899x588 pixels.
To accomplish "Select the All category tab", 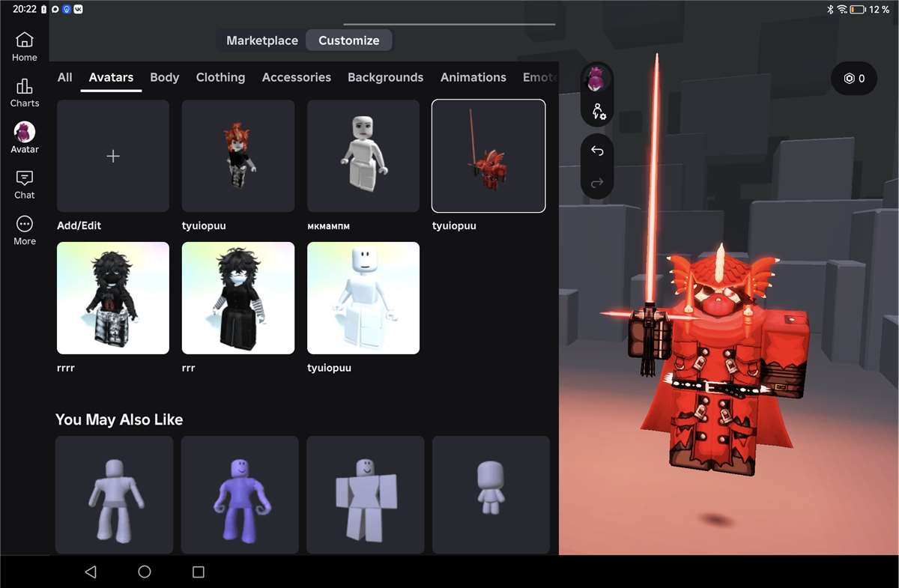I will (65, 77).
